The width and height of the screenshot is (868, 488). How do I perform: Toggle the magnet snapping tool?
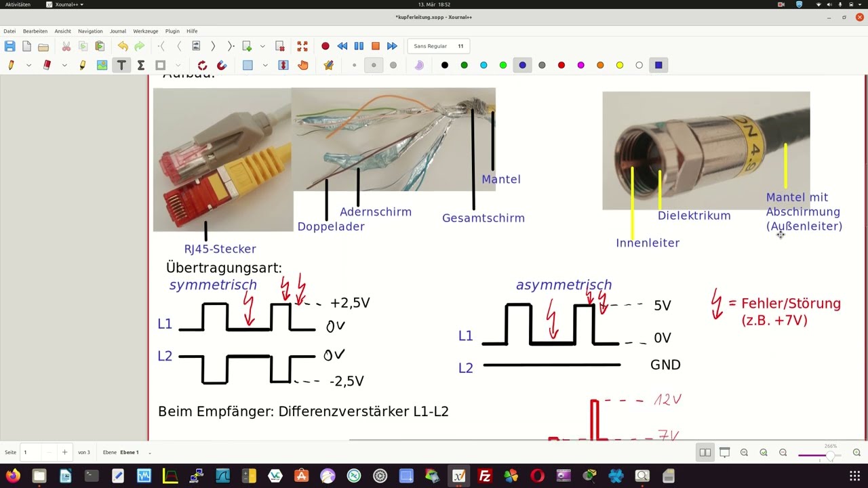click(x=221, y=65)
